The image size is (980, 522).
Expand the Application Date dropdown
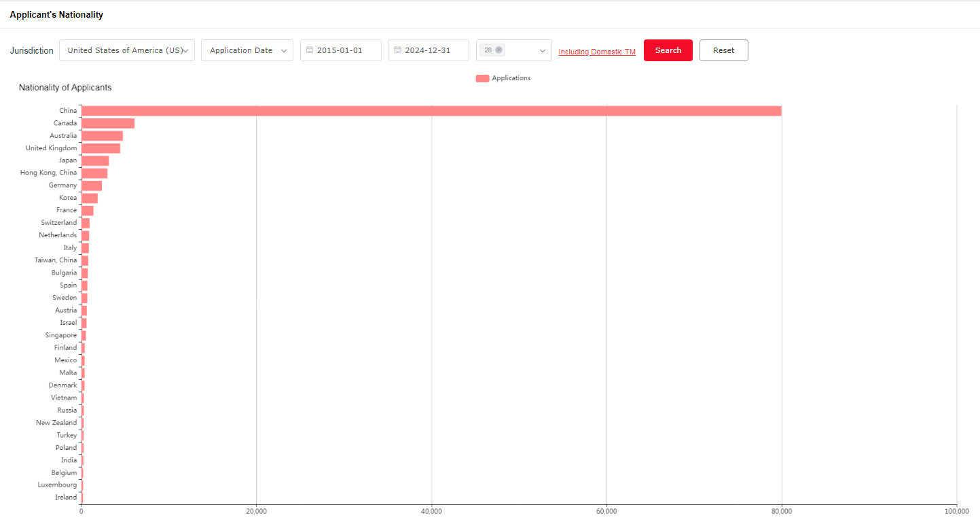[x=247, y=50]
